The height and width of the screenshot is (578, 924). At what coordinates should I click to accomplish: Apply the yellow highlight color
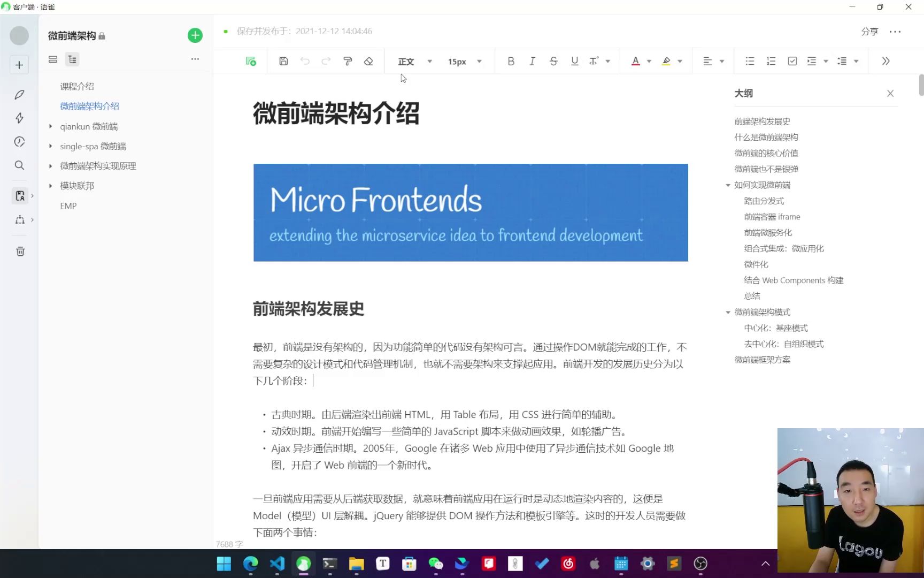point(666,61)
